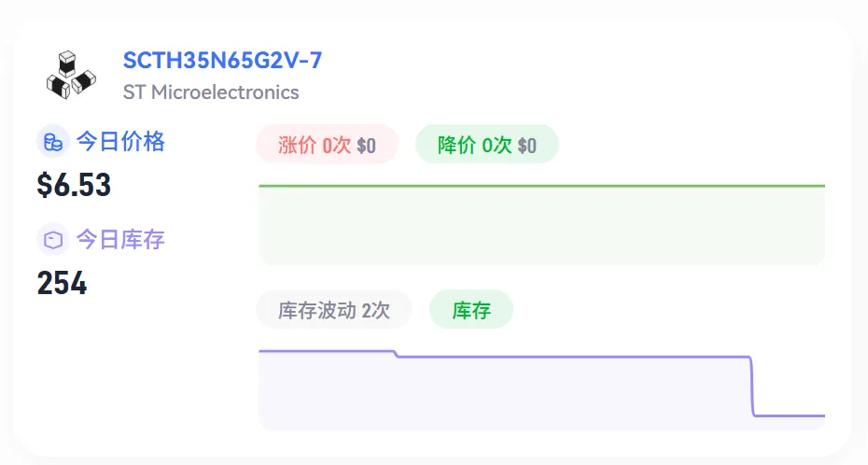Toggle the red 涨价 0次 pill
This screenshot has height=465, width=868.
pyautogui.click(x=328, y=145)
